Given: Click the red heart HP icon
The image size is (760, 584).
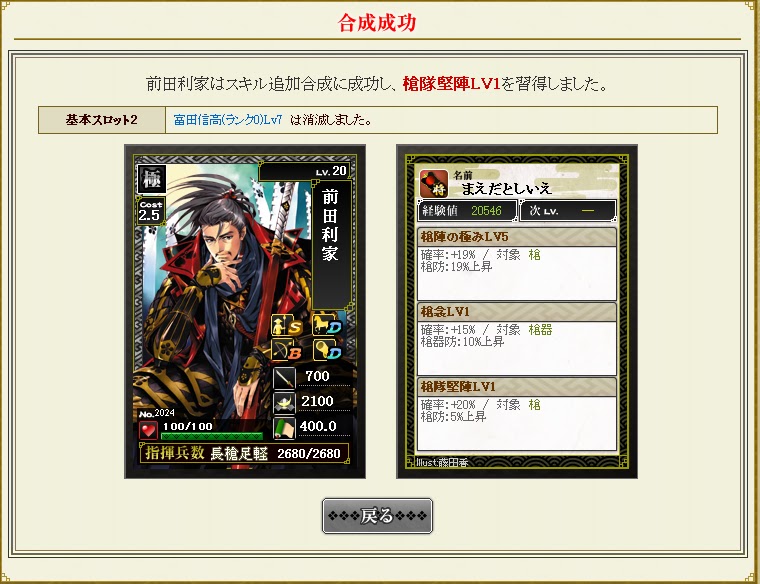Looking at the screenshot, I should click(x=148, y=430).
